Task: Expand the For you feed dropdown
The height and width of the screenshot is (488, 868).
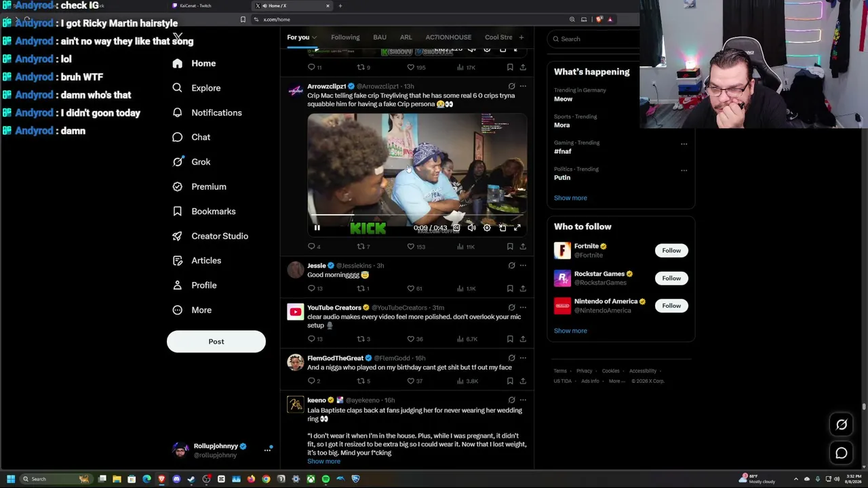Action: point(314,38)
